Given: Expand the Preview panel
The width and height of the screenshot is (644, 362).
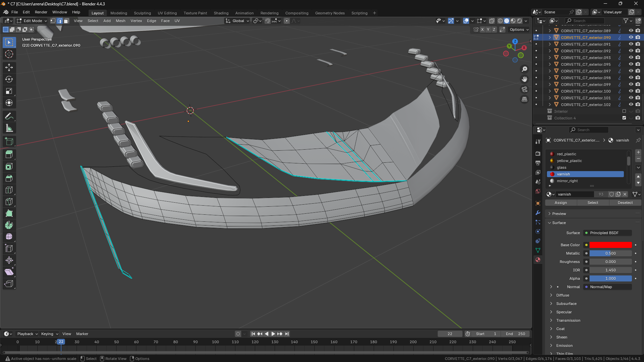Looking at the screenshot, I should (559, 214).
